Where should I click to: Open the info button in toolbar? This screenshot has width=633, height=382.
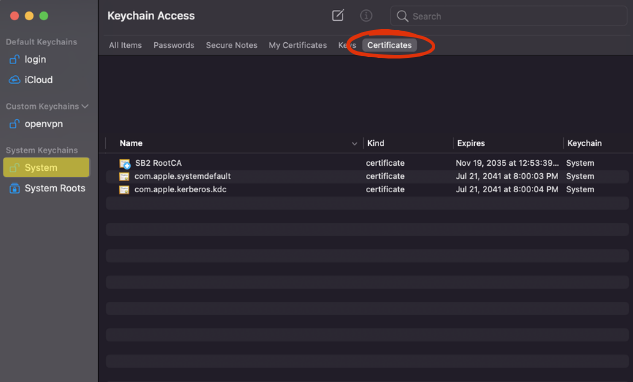366,16
